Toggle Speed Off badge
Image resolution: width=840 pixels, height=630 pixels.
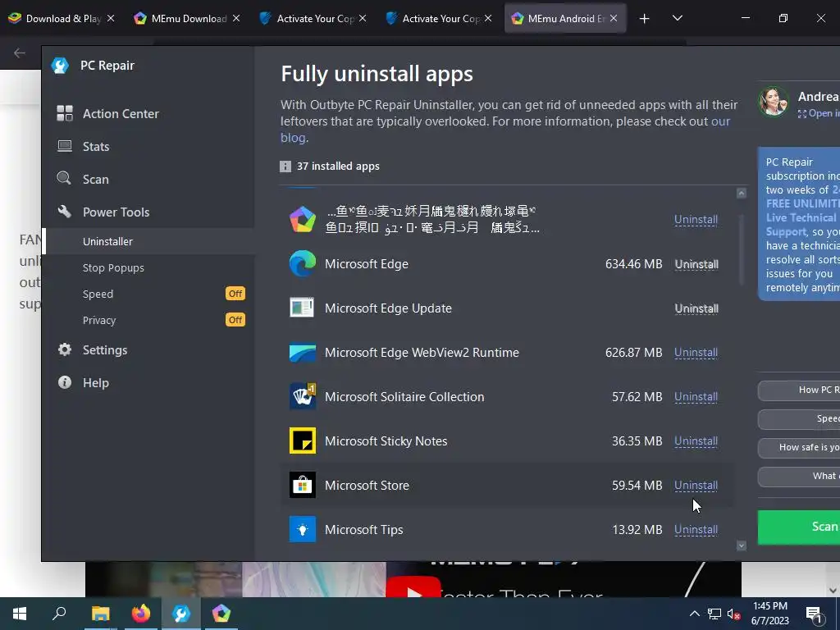(235, 294)
